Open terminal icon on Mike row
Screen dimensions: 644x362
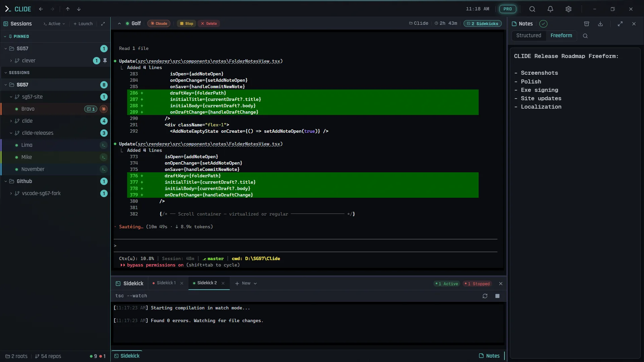coord(104,157)
